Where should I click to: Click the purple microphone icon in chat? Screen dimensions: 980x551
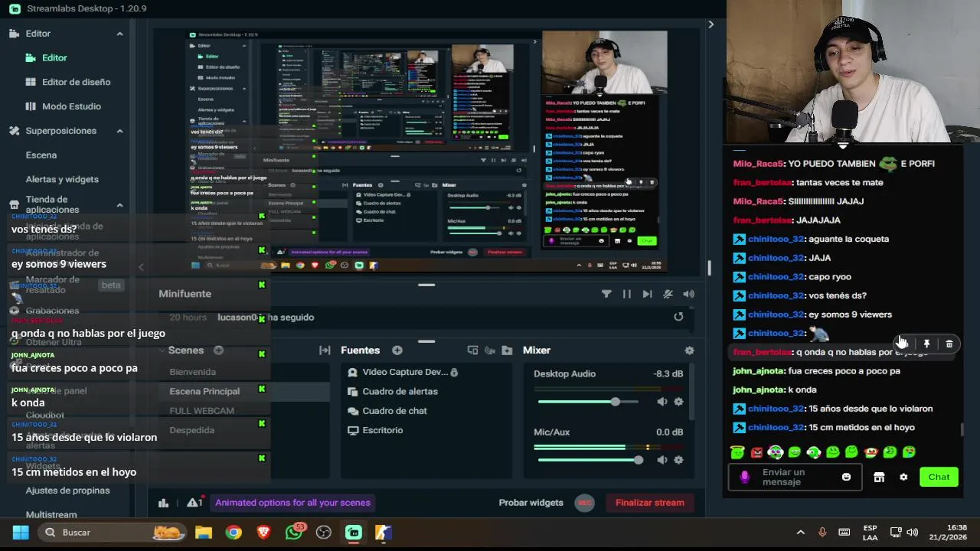744,477
